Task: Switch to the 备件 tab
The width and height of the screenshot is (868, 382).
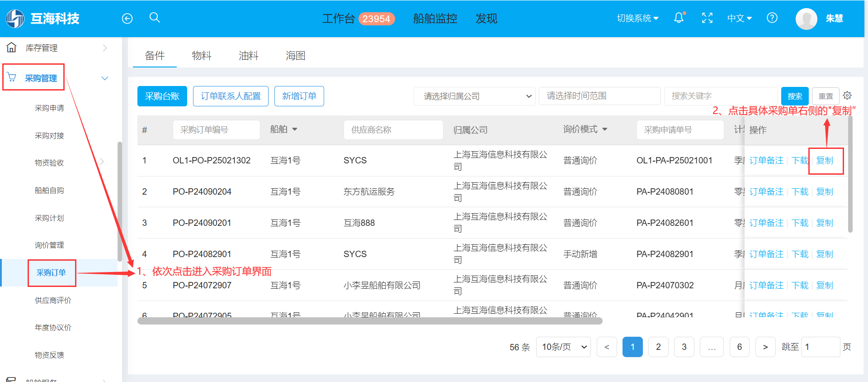Action: (155, 56)
